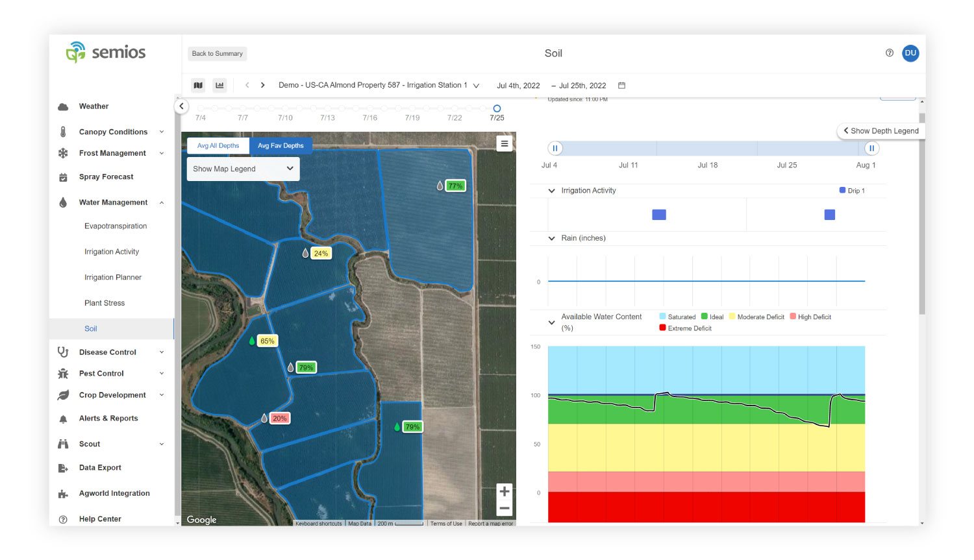Expand the Disease Control chevron
The height and width of the screenshot is (560, 974).
[162, 352]
